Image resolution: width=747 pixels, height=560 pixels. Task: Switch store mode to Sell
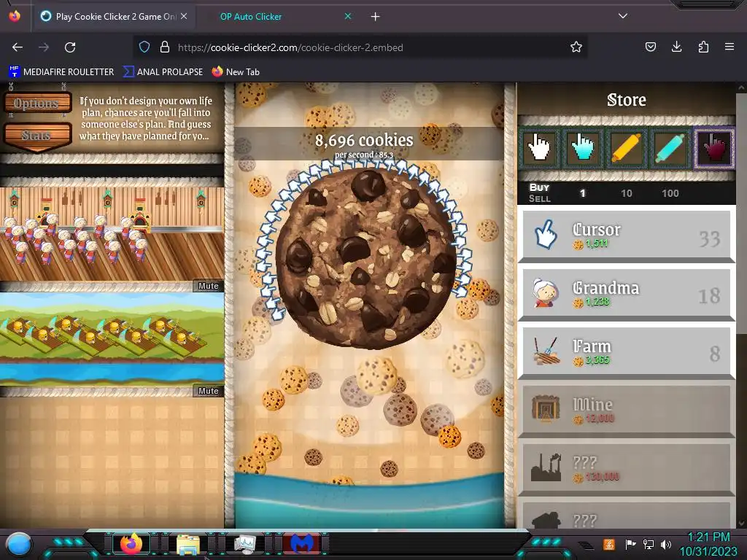(x=539, y=198)
